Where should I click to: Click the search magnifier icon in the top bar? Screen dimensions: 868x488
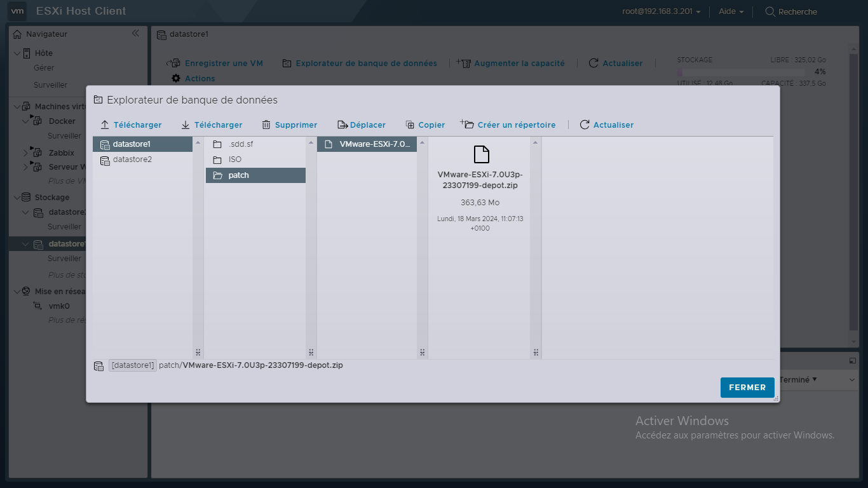770,11
